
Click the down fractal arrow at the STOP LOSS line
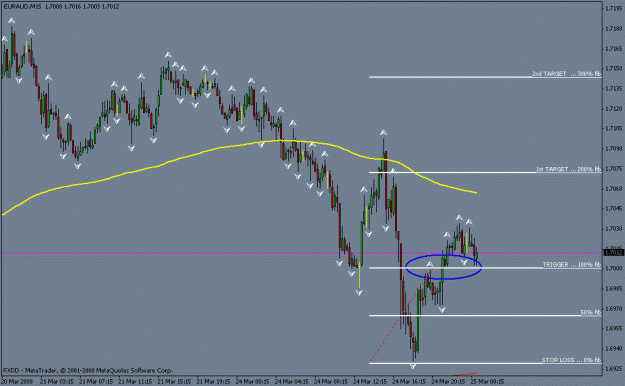tap(413, 366)
